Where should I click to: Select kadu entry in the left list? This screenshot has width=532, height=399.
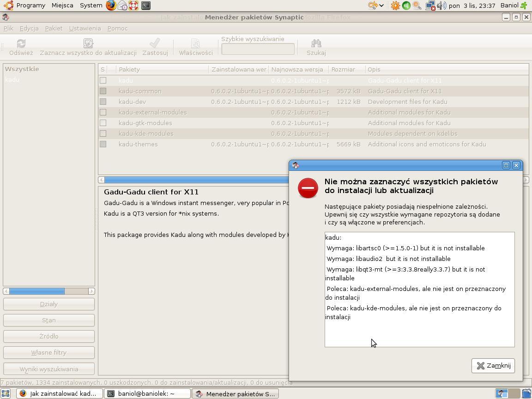coord(12,80)
